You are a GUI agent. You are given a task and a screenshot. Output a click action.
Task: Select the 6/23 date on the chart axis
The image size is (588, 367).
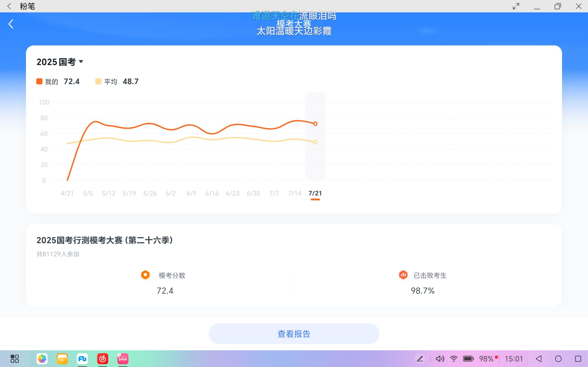point(233,193)
